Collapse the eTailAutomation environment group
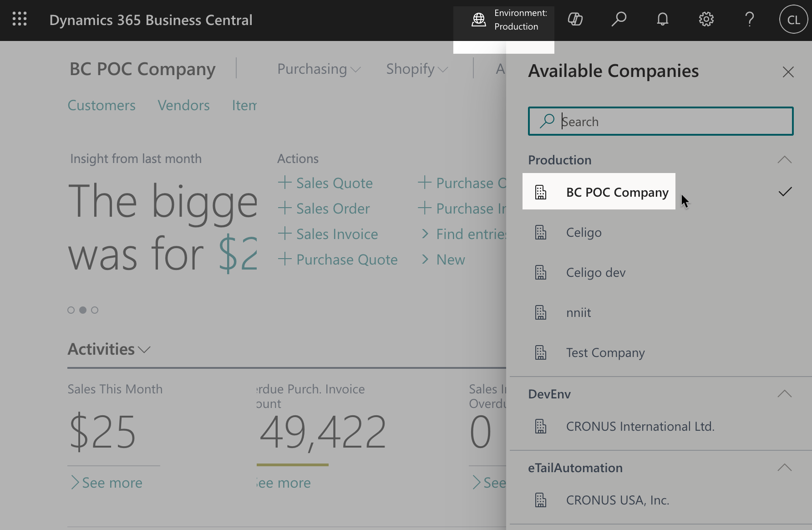The image size is (812, 530). 785,468
